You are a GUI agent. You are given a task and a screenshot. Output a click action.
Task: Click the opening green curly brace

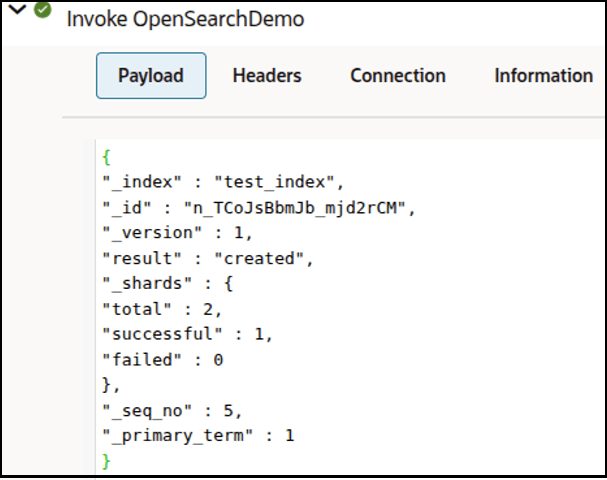(x=106, y=157)
